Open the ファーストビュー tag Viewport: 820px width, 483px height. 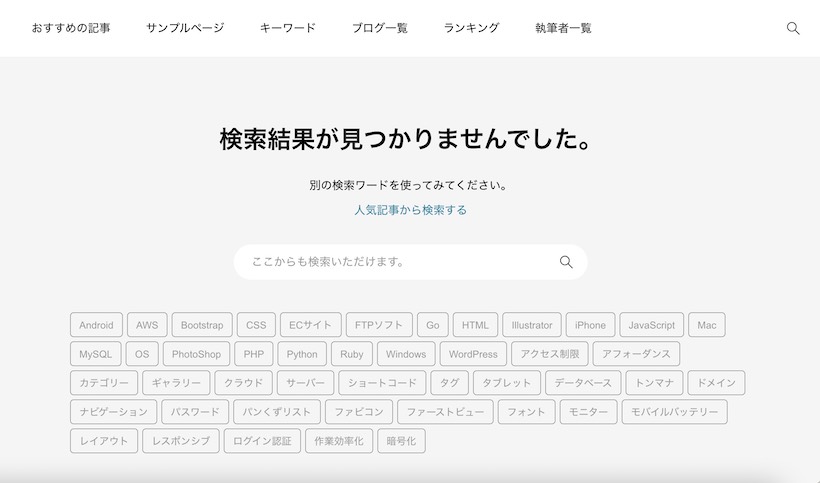tap(445, 412)
